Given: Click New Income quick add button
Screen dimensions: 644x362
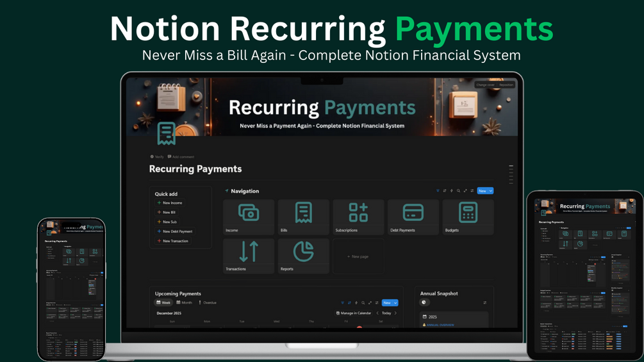Looking at the screenshot, I should [170, 202].
